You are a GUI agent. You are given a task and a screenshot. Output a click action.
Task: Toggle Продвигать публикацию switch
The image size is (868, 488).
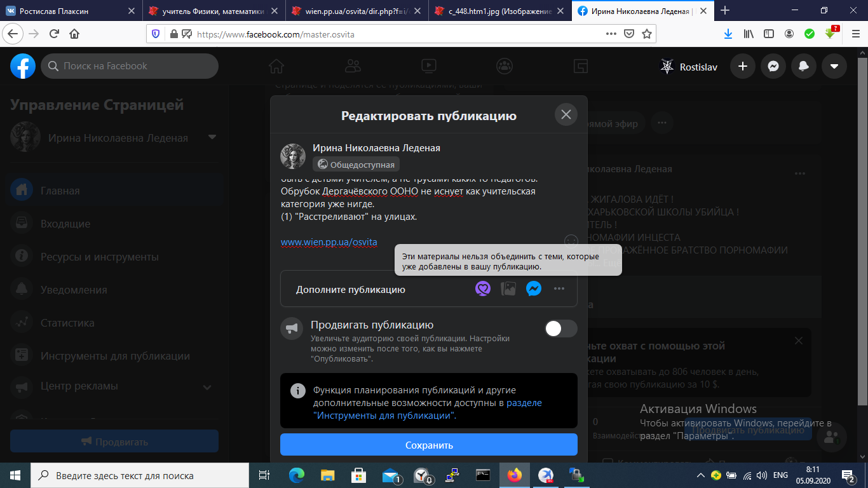[x=561, y=329]
